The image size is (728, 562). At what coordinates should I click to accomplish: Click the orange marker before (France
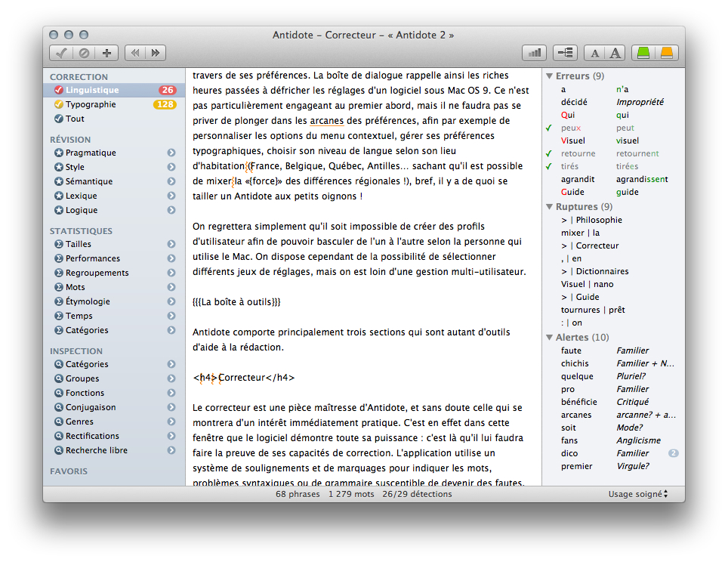248,166
